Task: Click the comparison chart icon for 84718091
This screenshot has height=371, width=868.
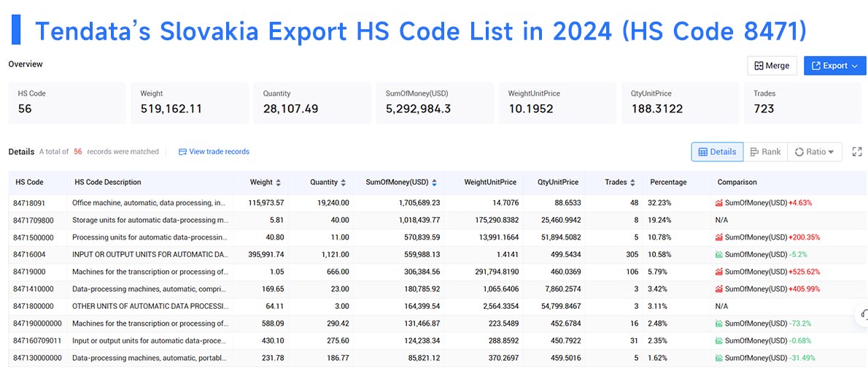Action: [719, 203]
